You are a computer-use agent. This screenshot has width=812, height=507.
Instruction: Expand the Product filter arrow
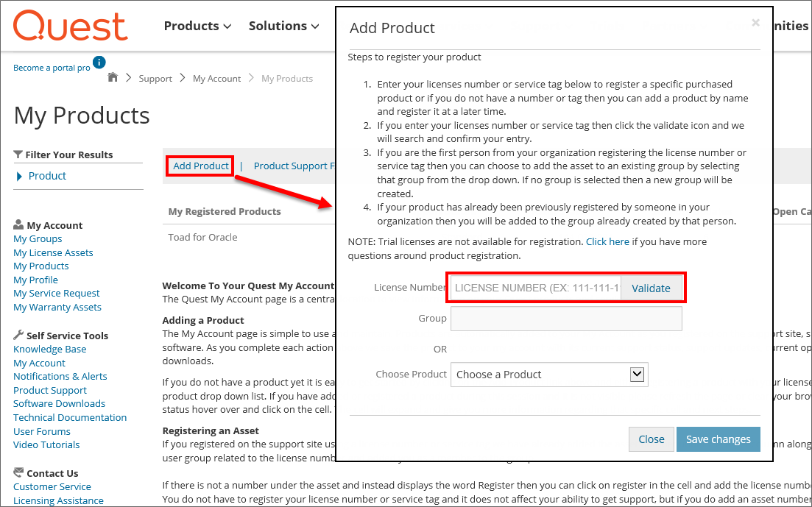click(19, 176)
